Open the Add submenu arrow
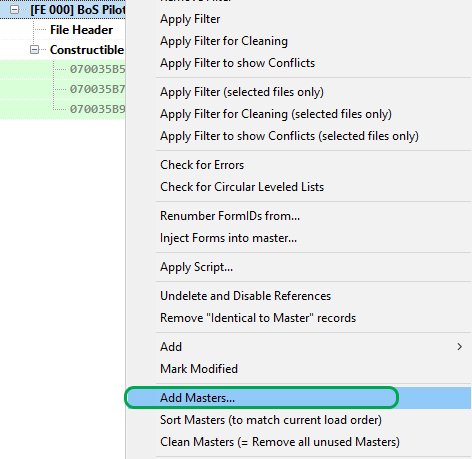The width and height of the screenshot is (472, 459). coord(459,347)
